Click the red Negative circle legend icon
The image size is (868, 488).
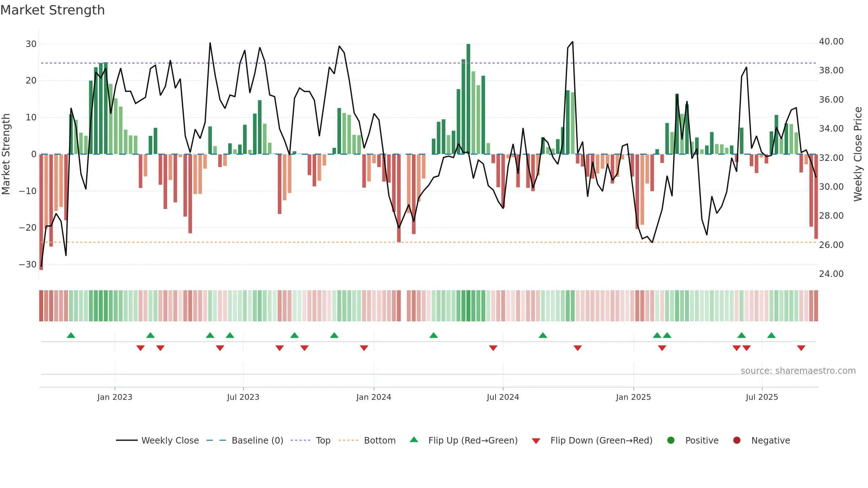click(x=737, y=440)
